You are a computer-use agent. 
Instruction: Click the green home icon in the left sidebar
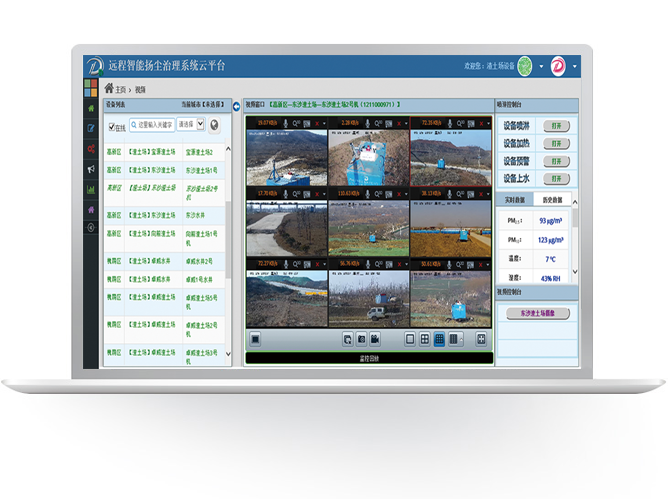point(92,107)
